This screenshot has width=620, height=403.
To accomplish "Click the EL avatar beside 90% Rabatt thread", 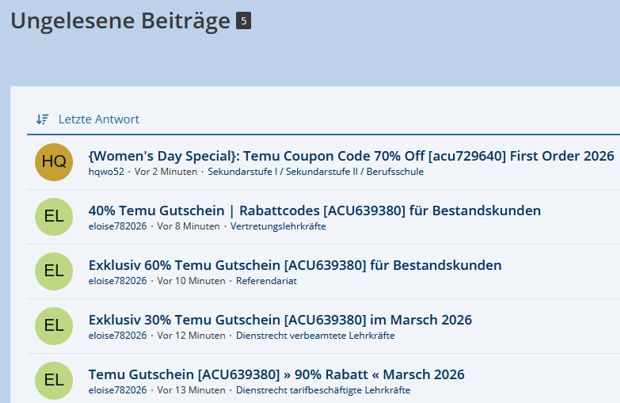I will pos(54,380).
